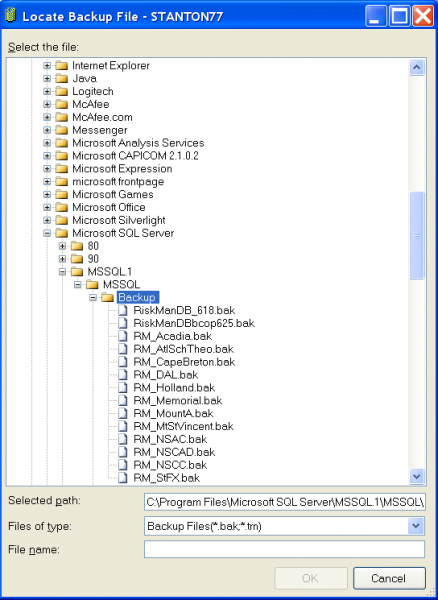
Task: Select the RM_MtStVincent.bak file name
Action: point(184,427)
